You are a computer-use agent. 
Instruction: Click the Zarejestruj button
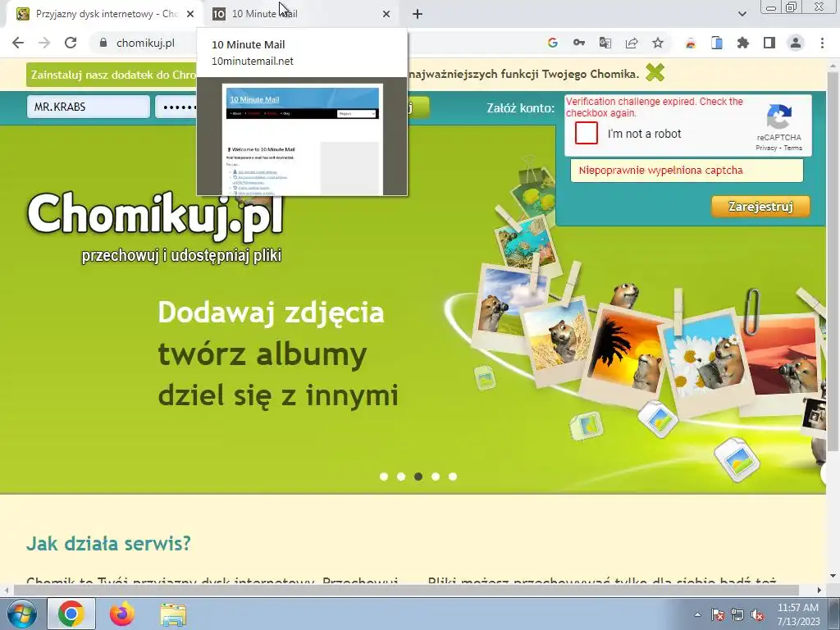tap(760, 206)
